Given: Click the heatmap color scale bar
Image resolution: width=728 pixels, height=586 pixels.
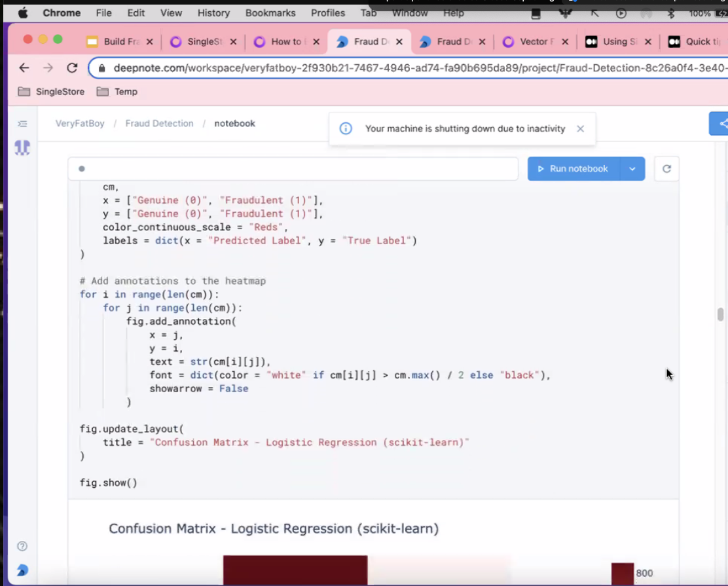Looking at the screenshot, I should tap(622, 574).
